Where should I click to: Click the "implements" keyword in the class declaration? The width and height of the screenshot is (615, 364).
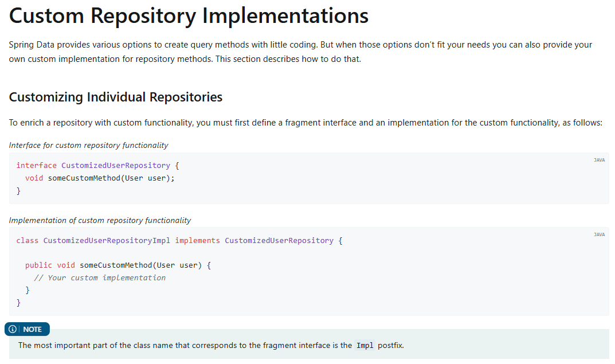pyautogui.click(x=197, y=240)
